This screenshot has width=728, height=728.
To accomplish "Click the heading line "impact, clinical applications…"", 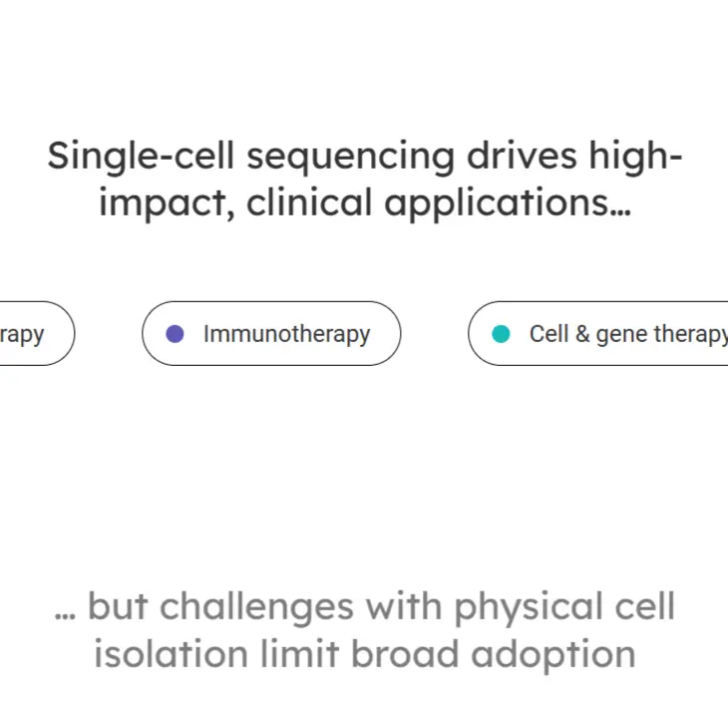I will 364,203.
